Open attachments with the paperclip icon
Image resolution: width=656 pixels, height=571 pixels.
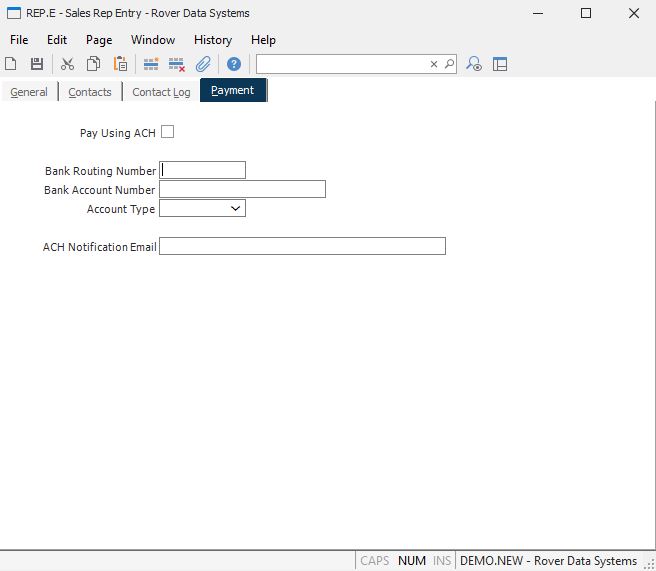tap(203, 64)
